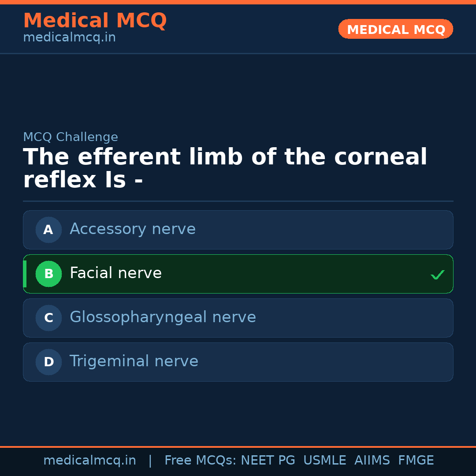Click the Free MCQs text in the footer
This screenshot has width=476, height=476.
pyautogui.click(x=200, y=461)
